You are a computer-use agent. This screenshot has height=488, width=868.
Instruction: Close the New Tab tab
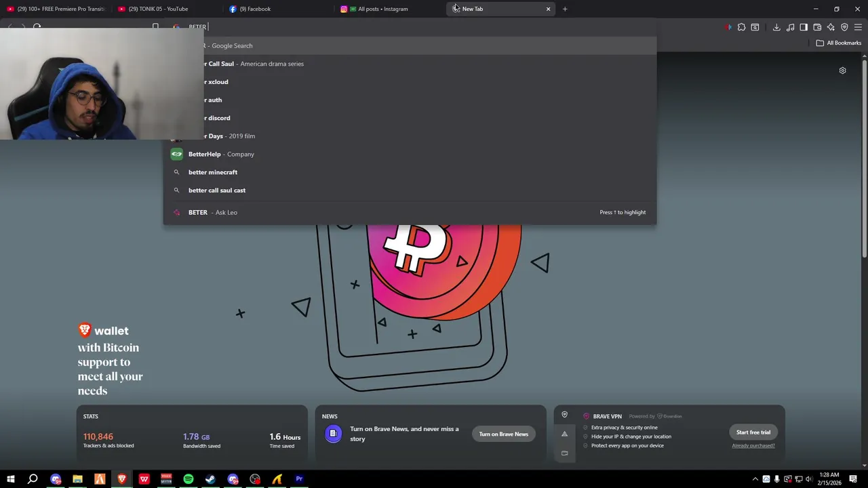(548, 9)
